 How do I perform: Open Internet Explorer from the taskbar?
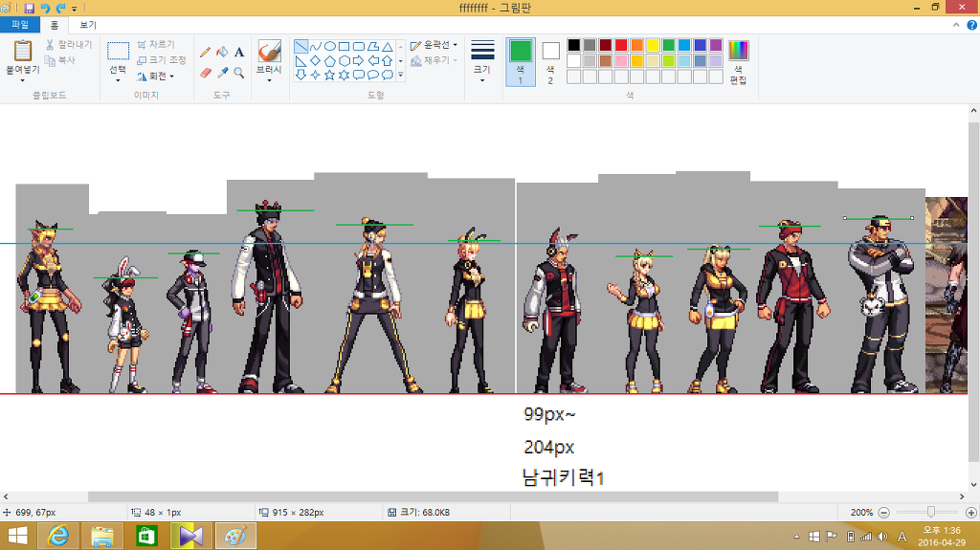pyautogui.click(x=58, y=536)
